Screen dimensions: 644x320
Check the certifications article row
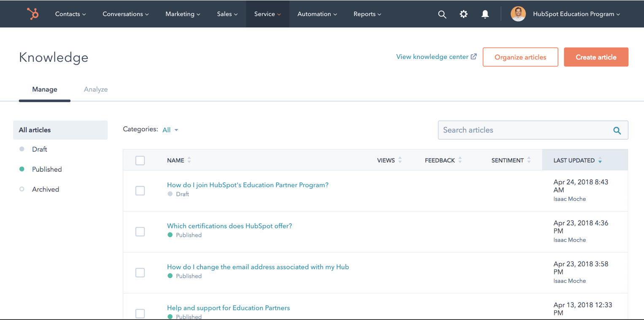click(140, 232)
